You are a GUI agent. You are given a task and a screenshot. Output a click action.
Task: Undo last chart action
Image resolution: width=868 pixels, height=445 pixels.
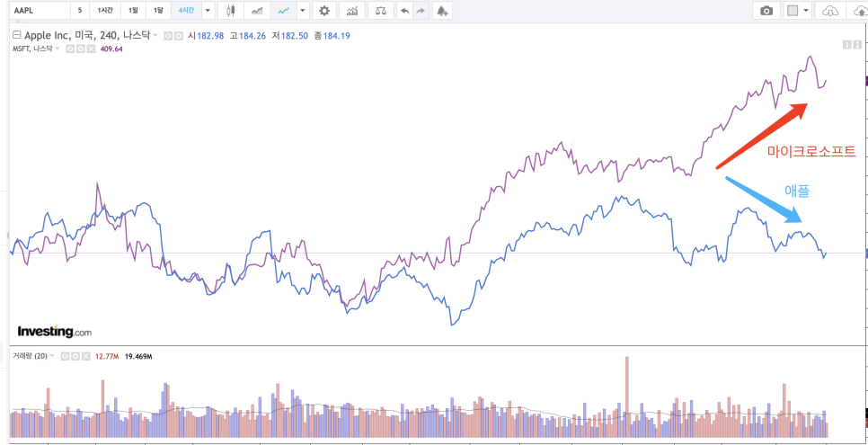point(406,11)
